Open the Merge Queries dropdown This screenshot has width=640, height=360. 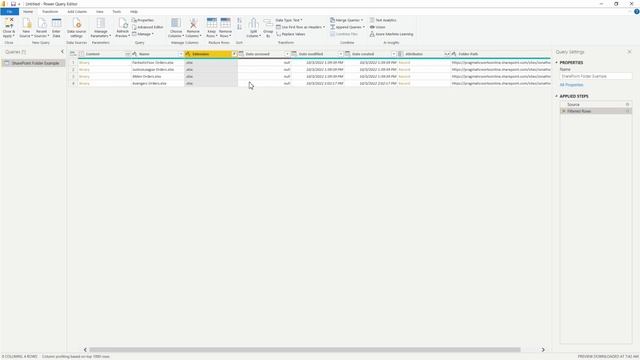[346, 20]
